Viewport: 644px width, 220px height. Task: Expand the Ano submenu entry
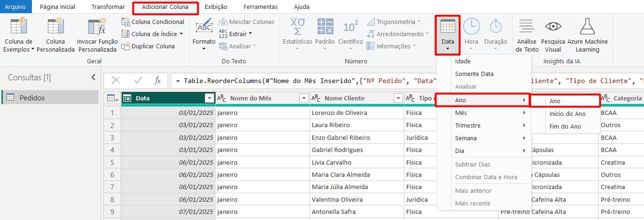pos(484,100)
